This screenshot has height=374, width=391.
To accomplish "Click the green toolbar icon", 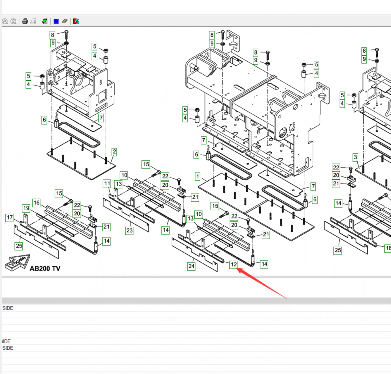I will (x=45, y=21).
